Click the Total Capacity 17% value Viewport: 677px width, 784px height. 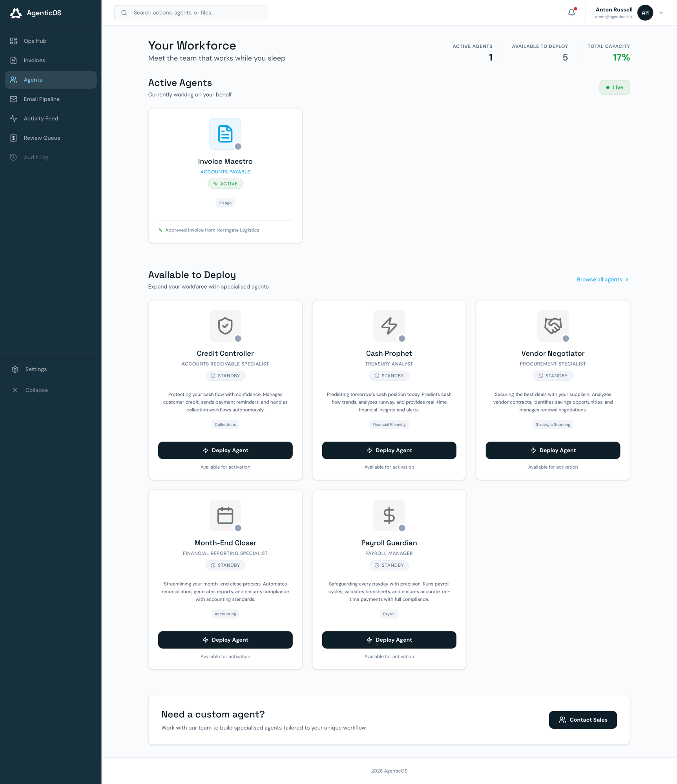pyautogui.click(x=621, y=58)
